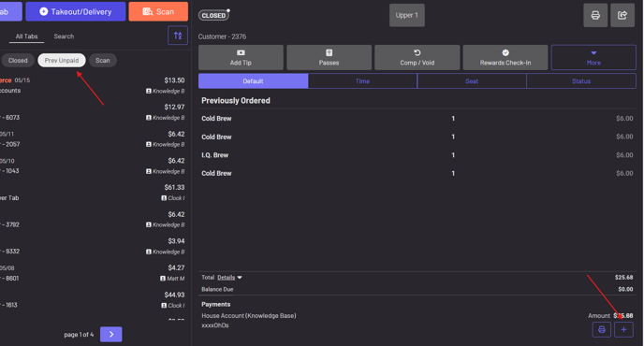Screen dimensions: 644x346
Task: Open Add Tip button
Action: (241, 57)
